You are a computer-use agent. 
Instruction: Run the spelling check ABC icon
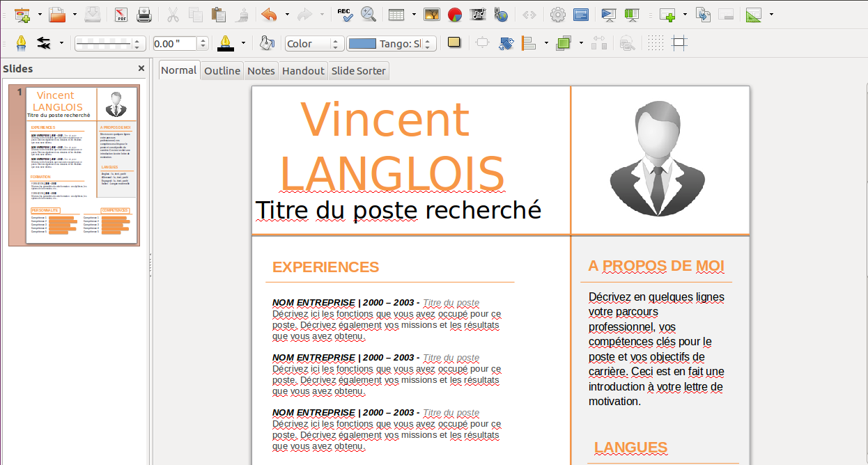[345, 14]
